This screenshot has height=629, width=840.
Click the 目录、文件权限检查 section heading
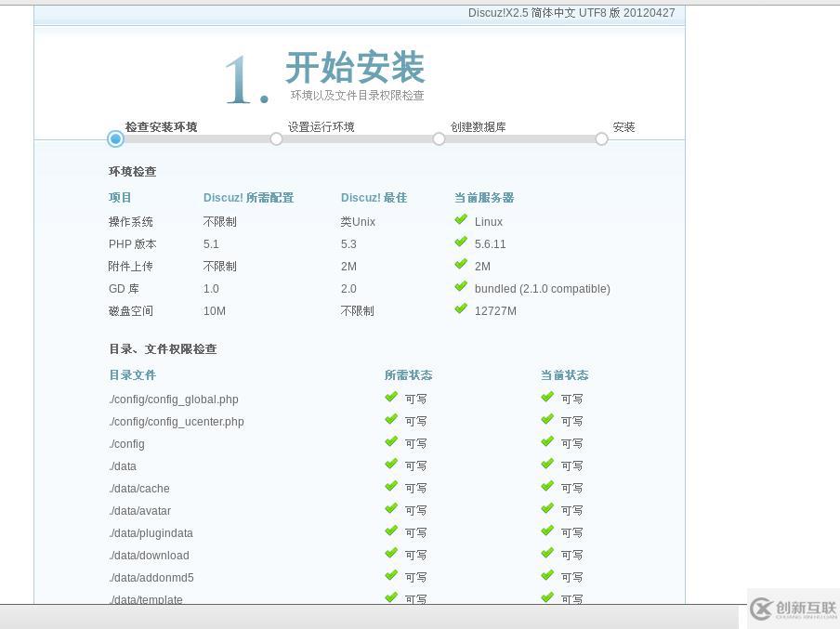[163, 349]
